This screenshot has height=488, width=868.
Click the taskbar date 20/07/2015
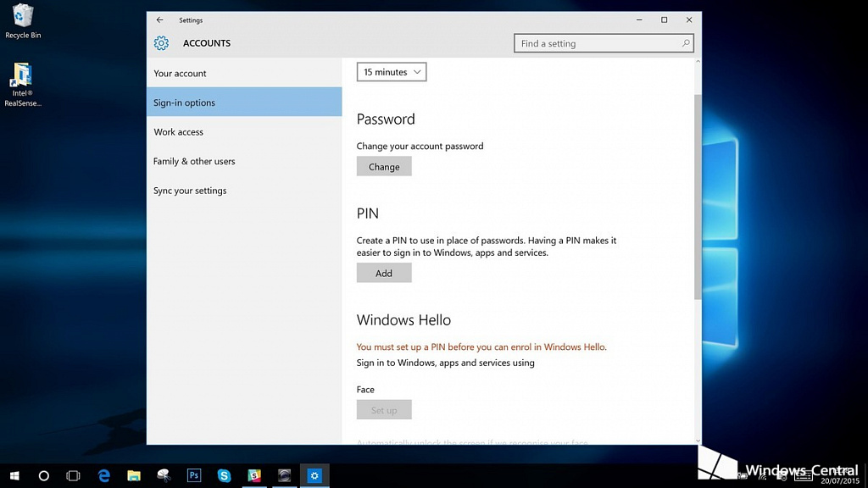[x=840, y=481]
